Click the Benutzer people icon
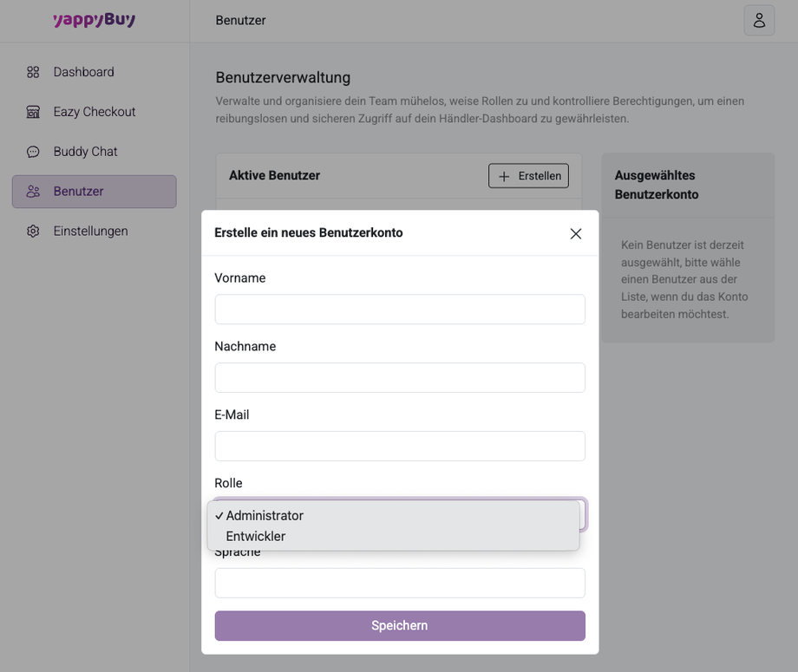The image size is (798, 672). [x=33, y=192]
